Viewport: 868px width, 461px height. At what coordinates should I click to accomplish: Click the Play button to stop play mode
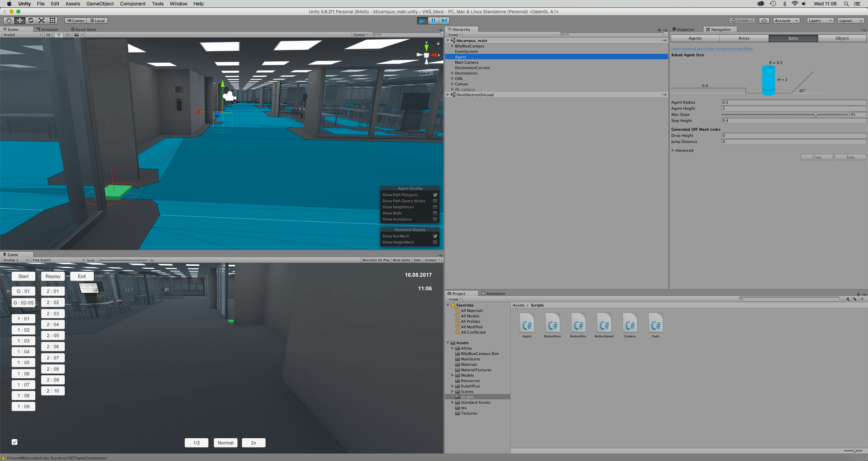[x=422, y=21]
